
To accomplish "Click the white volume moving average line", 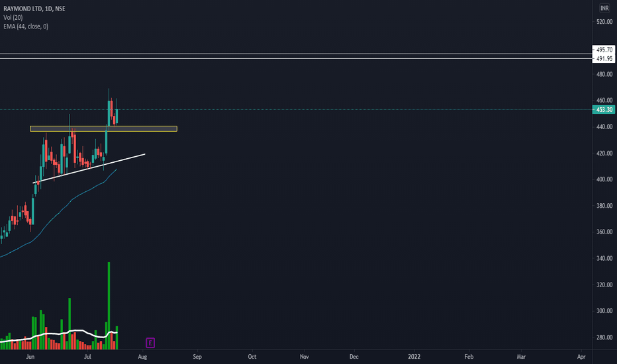I will pos(59,334).
